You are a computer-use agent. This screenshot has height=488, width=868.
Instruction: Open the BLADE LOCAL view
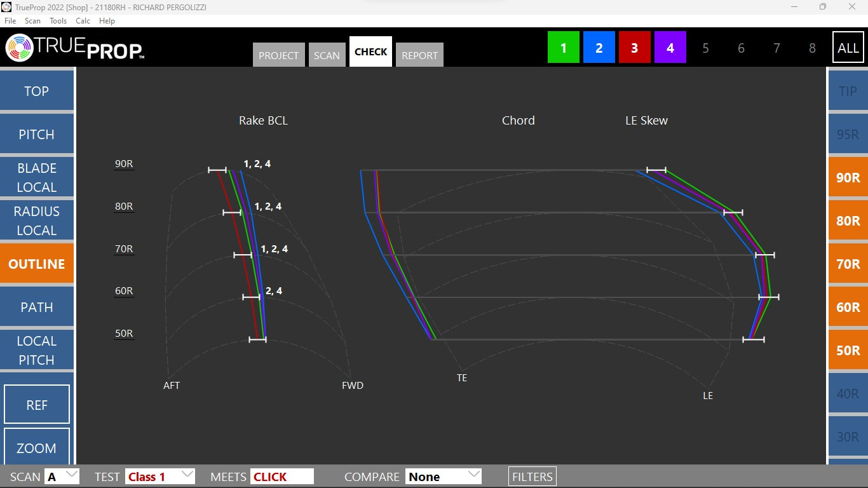pyautogui.click(x=37, y=177)
